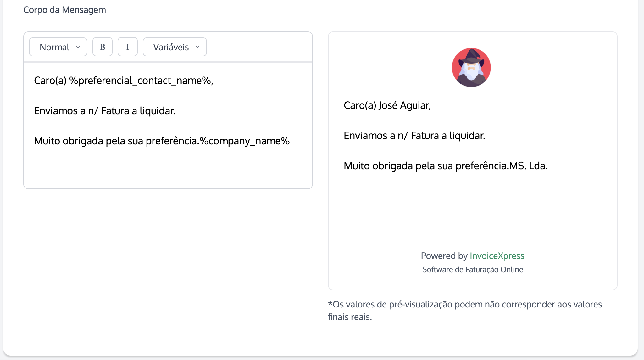Click the Powered by footer text
Viewport: 644px width, 360px height.
tap(444, 256)
